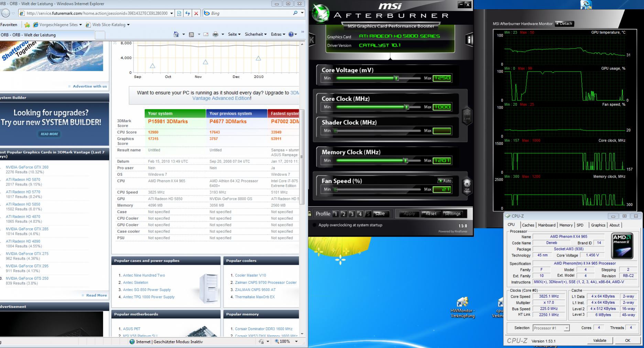Click the Memory Clock slider handle
The height and width of the screenshot is (348, 644).
click(406, 160)
